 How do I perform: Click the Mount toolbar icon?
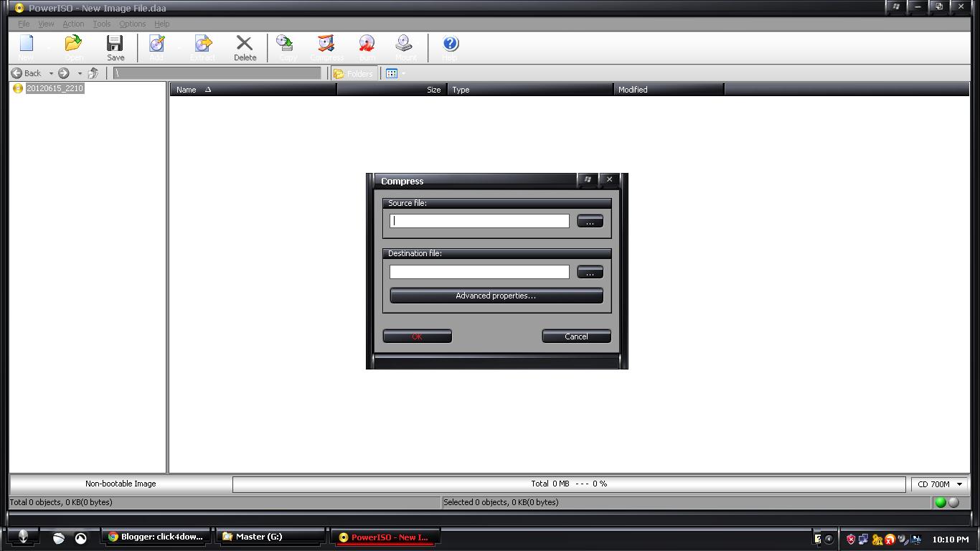tap(405, 48)
